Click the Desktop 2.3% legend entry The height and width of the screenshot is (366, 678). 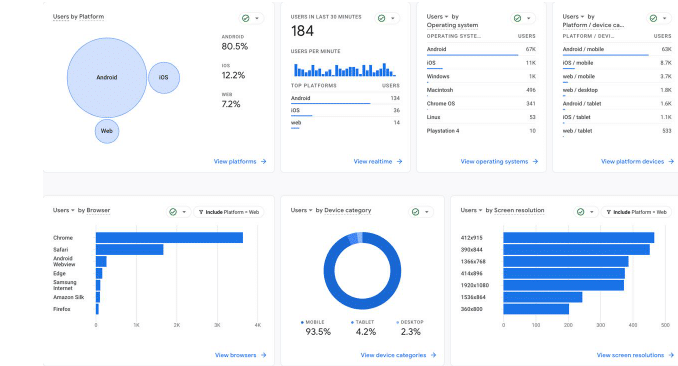[410, 328]
